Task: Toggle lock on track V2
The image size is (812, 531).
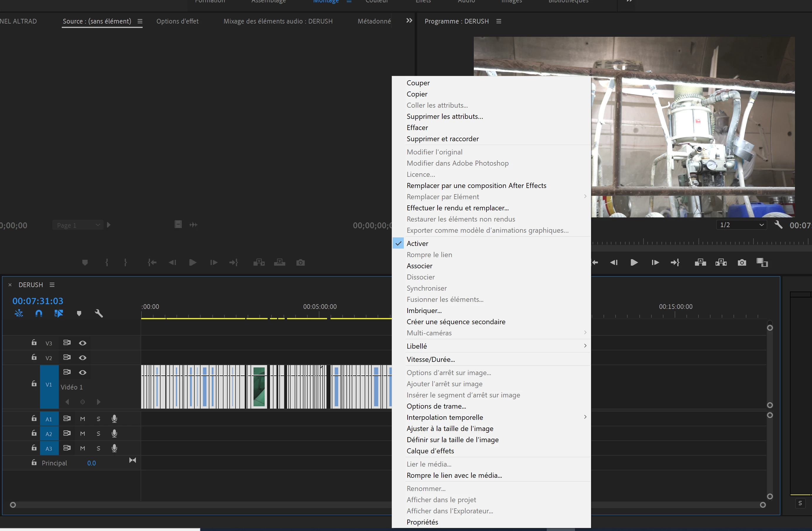Action: click(34, 357)
